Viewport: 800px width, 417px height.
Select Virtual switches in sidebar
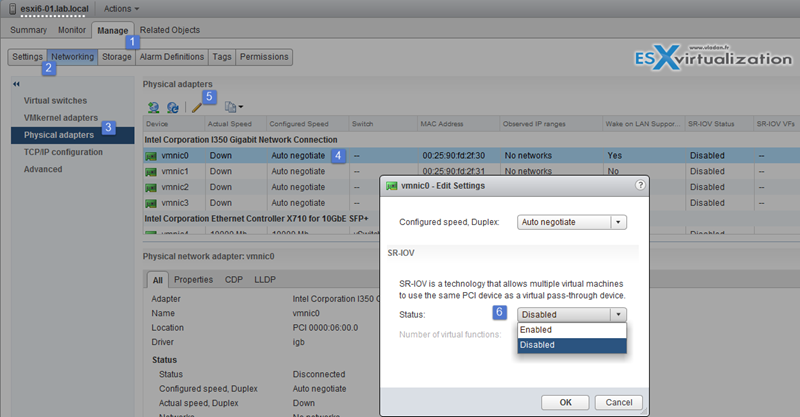pyautogui.click(x=55, y=101)
